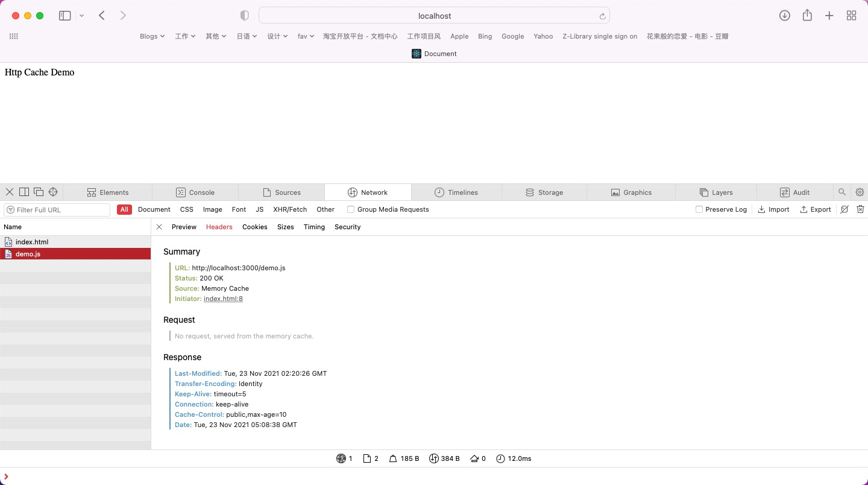Show tab overview grid
This screenshot has height=485, width=868.
click(x=852, y=16)
